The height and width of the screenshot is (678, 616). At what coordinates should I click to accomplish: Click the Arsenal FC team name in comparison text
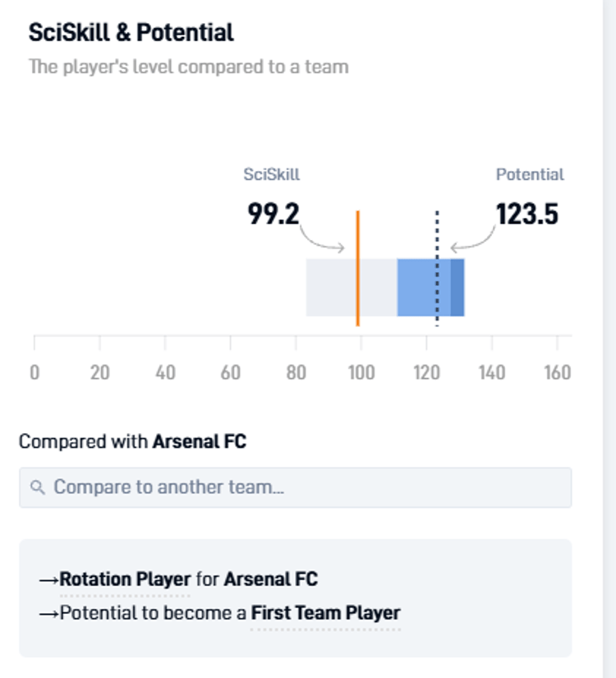click(200, 441)
